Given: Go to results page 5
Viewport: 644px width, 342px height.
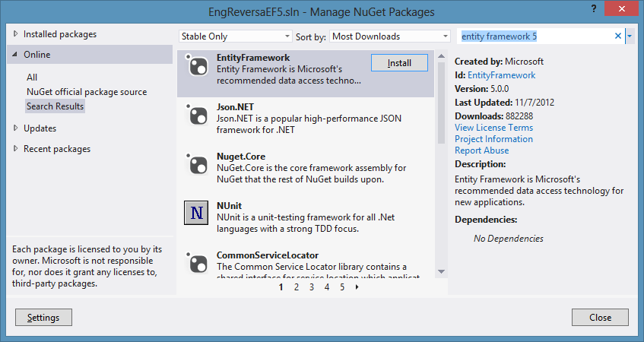Looking at the screenshot, I should click(342, 287).
